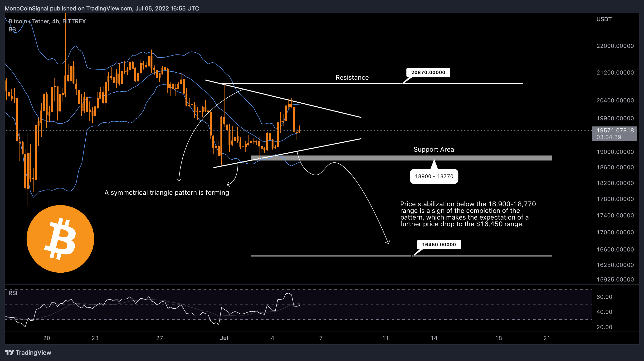Click the 16450.00000 target price label
This screenshot has width=644, height=361.
tap(439, 245)
